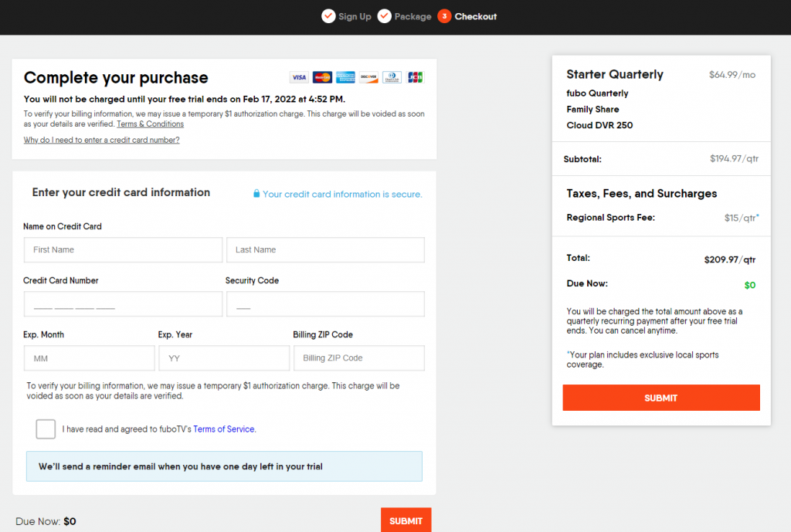
Task: Click the '$64.99/mo' price
Action: point(732,75)
